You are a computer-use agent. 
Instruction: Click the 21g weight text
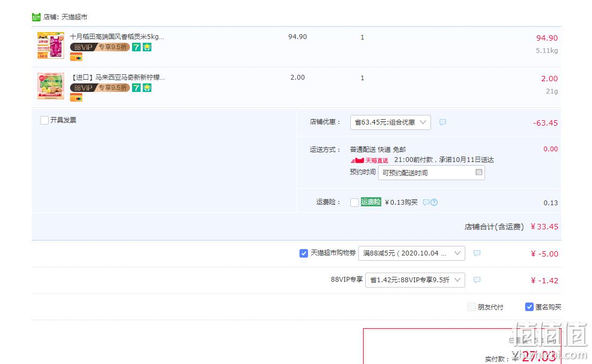551,91
